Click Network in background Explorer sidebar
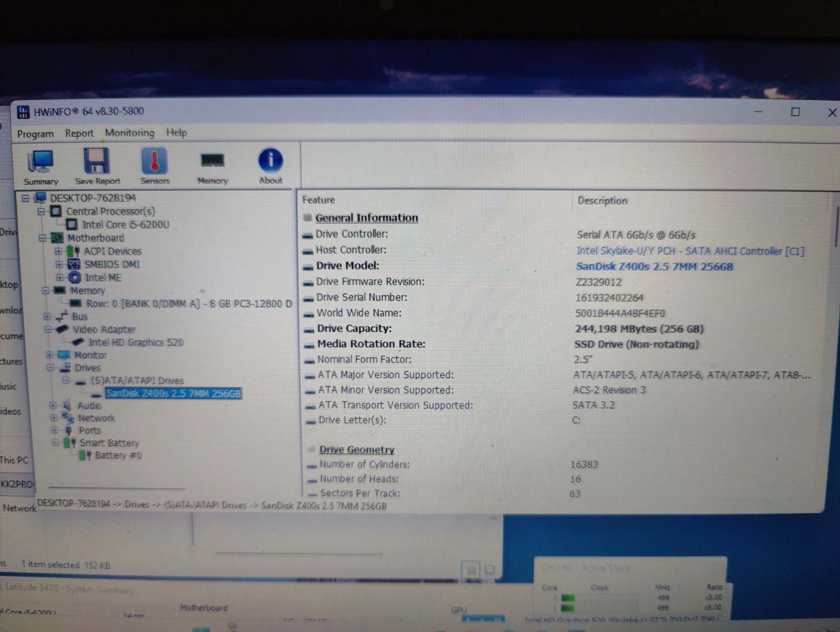 coord(19,508)
